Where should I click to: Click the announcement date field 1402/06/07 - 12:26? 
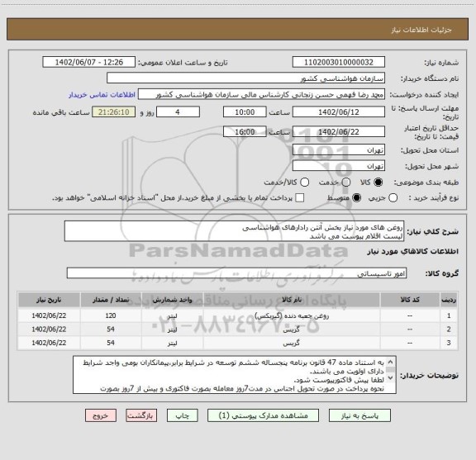click(89, 62)
